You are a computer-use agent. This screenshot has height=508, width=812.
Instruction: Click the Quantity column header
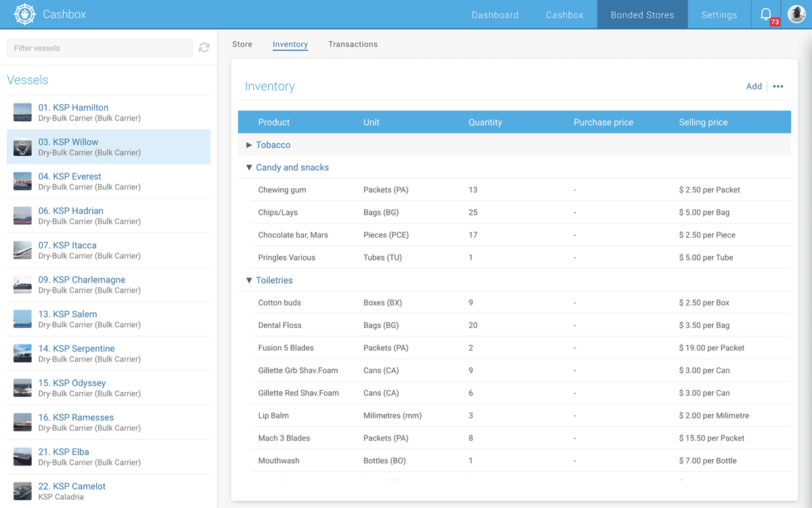484,123
